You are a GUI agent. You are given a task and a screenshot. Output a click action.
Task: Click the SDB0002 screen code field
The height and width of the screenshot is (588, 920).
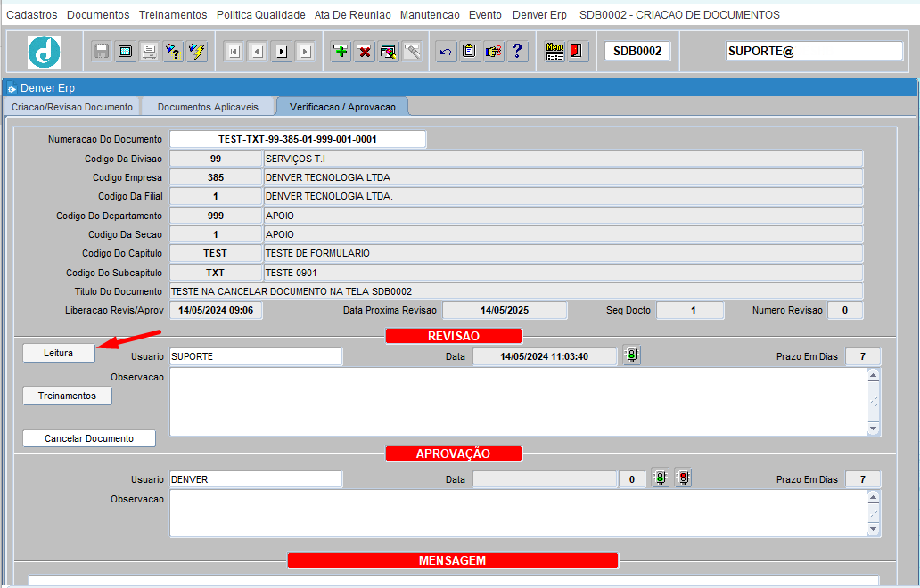point(637,51)
